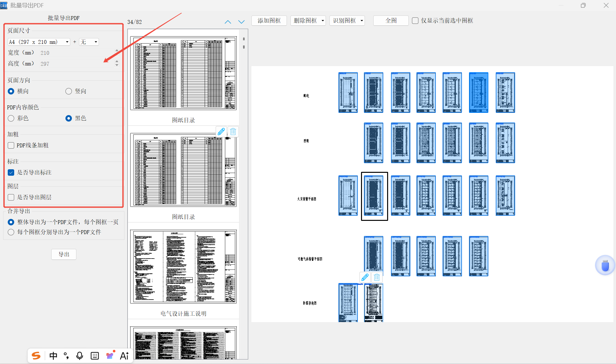Select the 电气设计施工说明 thumbnail
Image resolution: width=616 pixels, height=364 pixels.
pyautogui.click(x=183, y=267)
